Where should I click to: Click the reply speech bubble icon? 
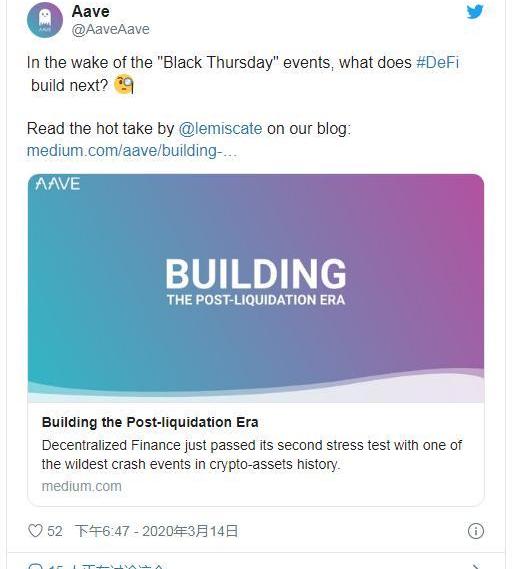click(35, 566)
